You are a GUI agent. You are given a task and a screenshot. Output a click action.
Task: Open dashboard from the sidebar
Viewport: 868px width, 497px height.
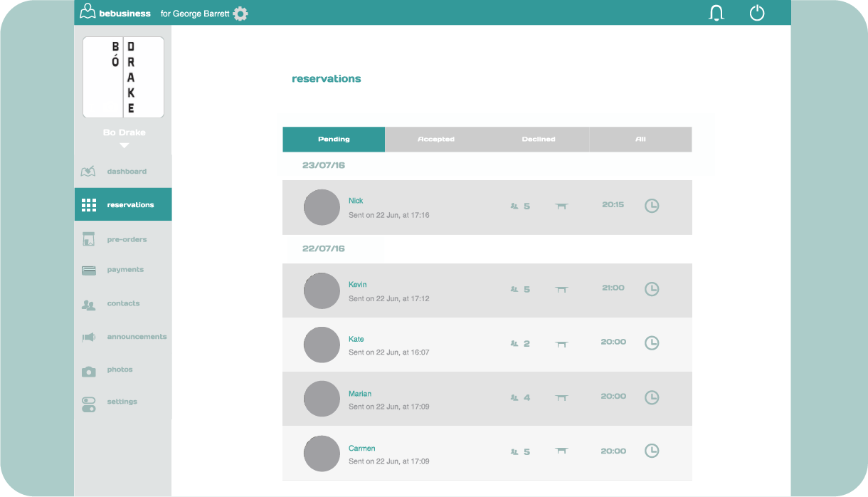[x=127, y=172]
